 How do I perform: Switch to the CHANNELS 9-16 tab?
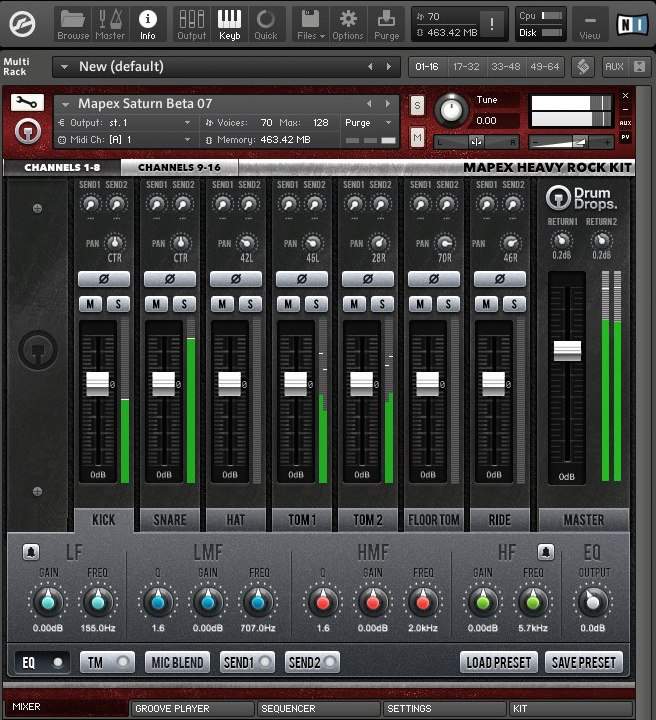click(x=179, y=167)
